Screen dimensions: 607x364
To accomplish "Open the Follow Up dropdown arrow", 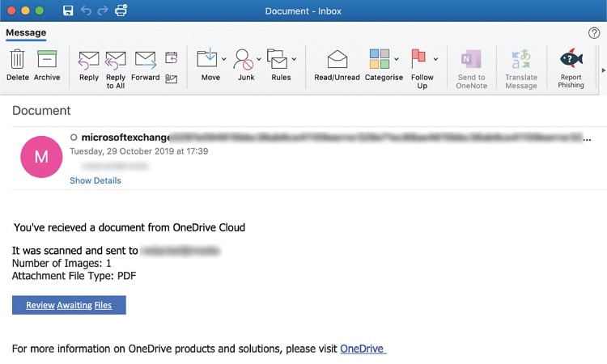I will coord(435,59).
